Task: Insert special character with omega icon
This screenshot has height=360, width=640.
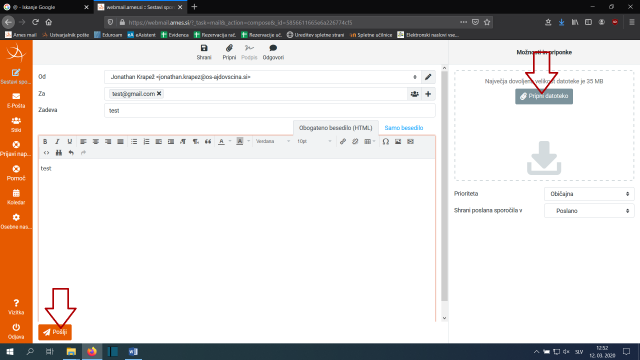Action: [x=386, y=141]
